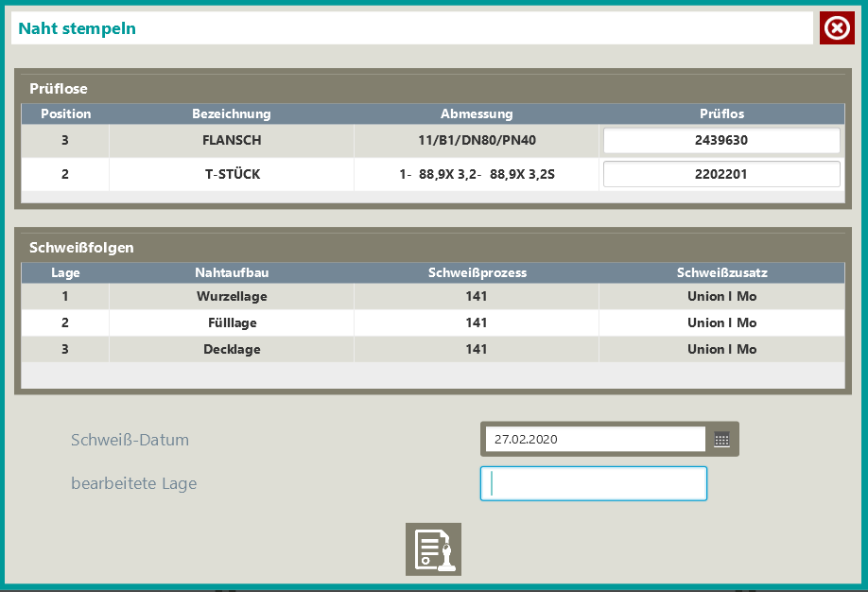Click the Schweißzusatz column header
Screen dimensions: 868x592
(x=721, y=272)
